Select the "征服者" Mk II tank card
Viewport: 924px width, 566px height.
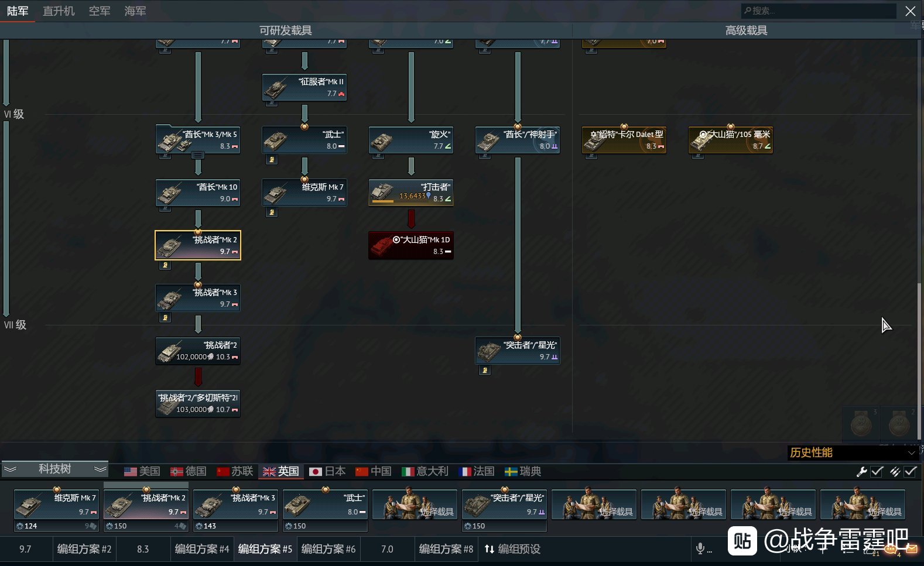click(x=304, y=87)
